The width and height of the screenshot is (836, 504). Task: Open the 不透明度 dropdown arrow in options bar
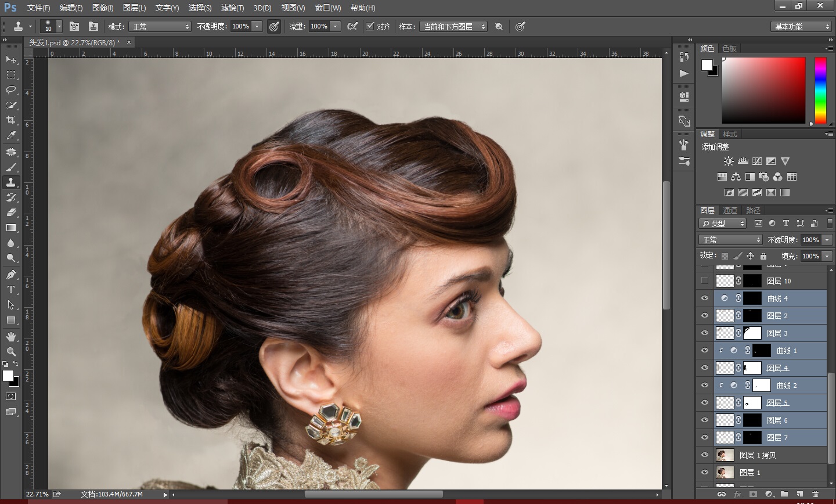point(257,26)
